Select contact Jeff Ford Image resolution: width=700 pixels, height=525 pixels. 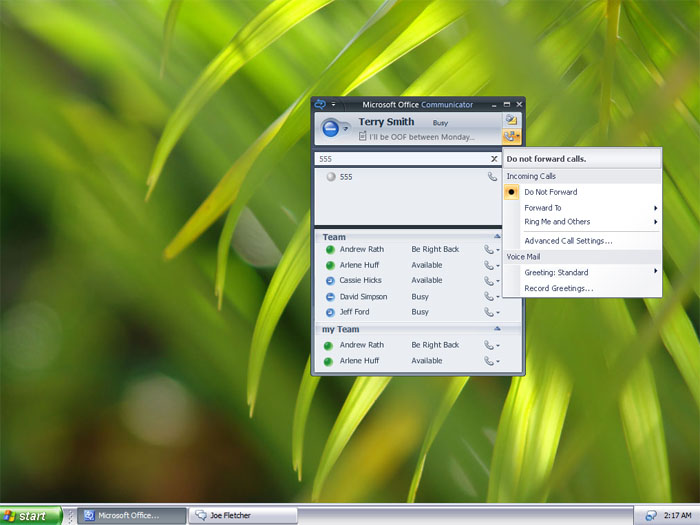point(354,312)
